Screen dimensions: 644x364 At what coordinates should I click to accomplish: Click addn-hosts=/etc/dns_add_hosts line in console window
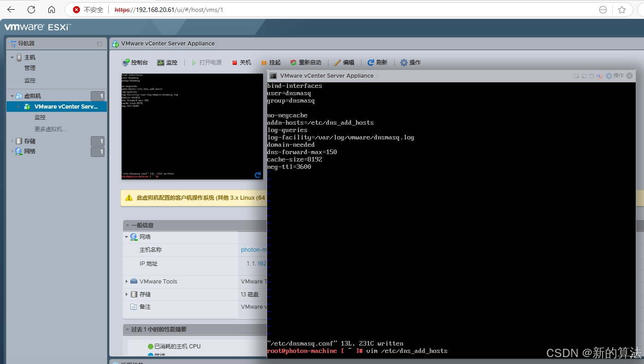[321, 123]
